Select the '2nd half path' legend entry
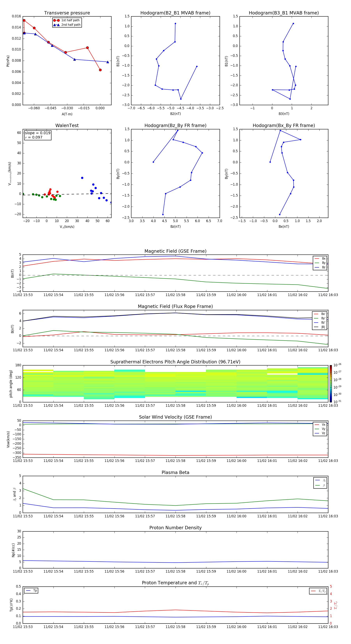Image resolution: width=351 pixels, height=644 pixels. pos(67,25)
